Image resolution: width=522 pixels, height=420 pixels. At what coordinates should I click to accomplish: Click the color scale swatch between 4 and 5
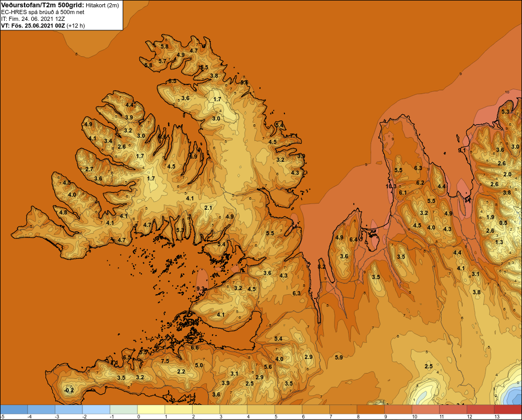(x=261, y=410)
